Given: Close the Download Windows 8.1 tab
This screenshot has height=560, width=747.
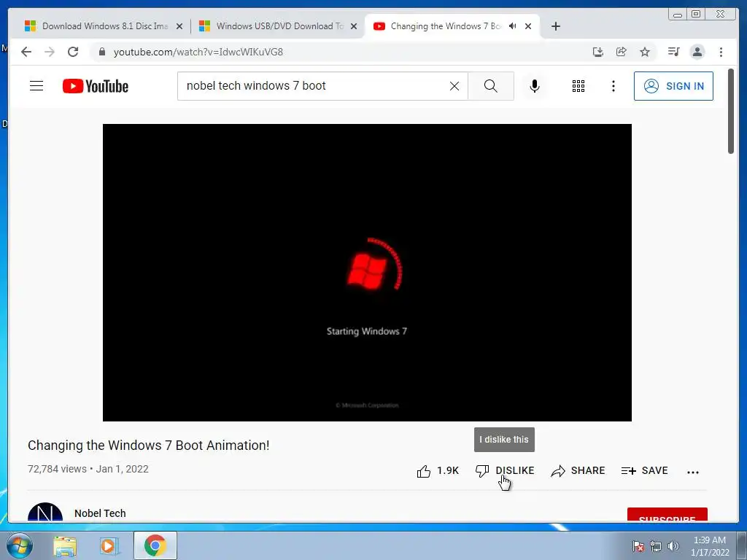Looking at the screenshot, I should (179, 27).
